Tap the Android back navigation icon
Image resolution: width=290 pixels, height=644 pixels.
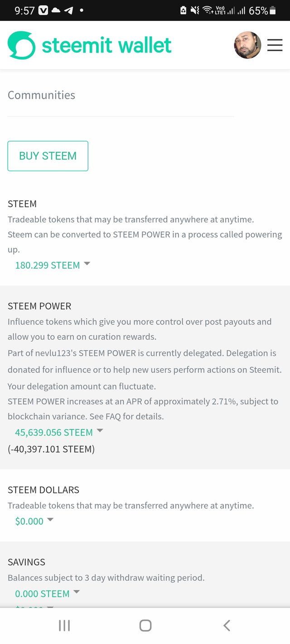227,625
